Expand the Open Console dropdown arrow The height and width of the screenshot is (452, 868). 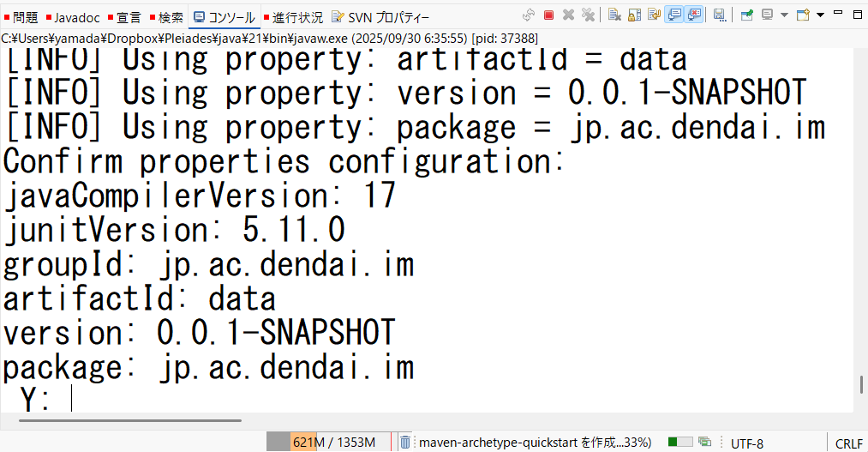[x=820, y=15]
